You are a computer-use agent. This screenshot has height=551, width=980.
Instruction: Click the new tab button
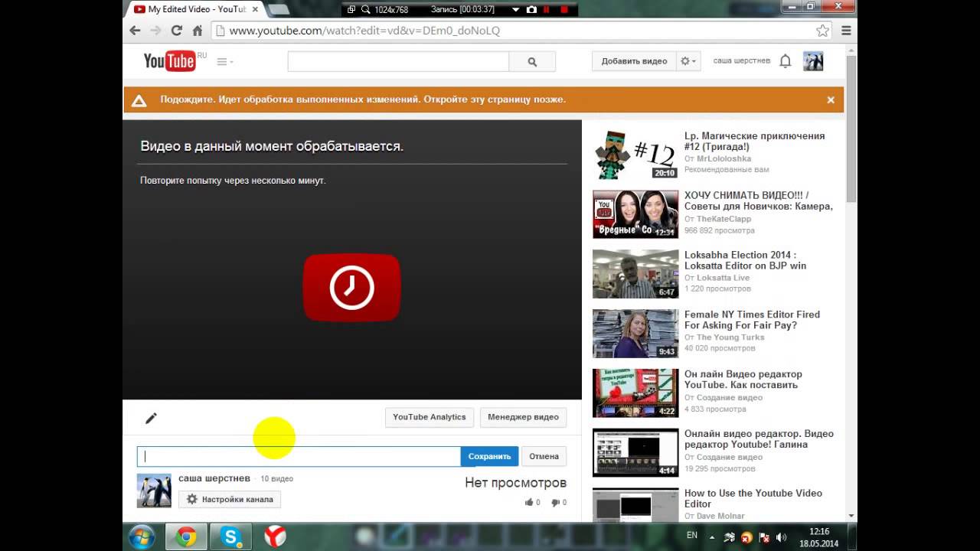pos(279,10)
